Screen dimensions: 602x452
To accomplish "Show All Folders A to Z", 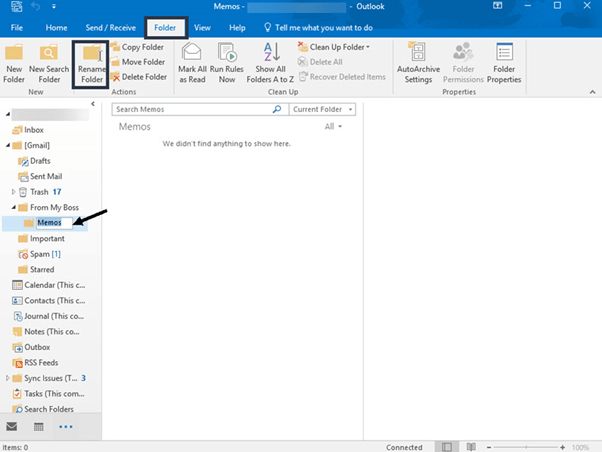I will (271, 64).
